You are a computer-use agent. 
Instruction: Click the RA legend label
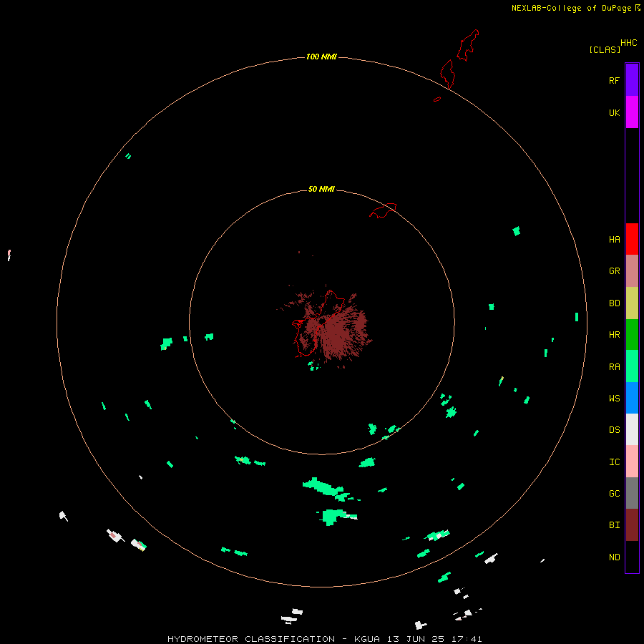tap(615, 367)
